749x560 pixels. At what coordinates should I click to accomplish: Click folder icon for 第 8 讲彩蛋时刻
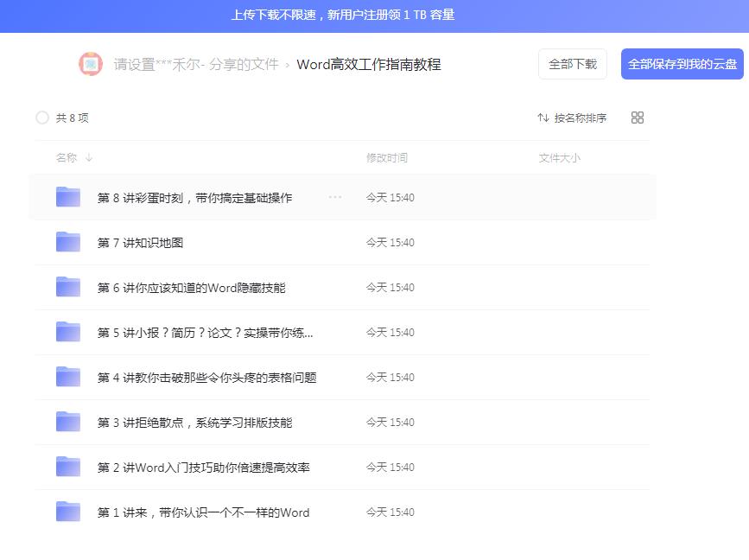point(68,197)
